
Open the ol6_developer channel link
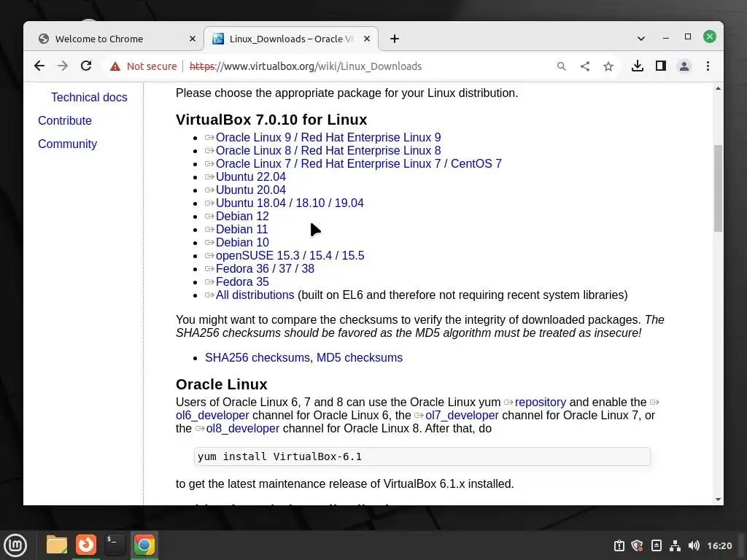tap(212, 415)
